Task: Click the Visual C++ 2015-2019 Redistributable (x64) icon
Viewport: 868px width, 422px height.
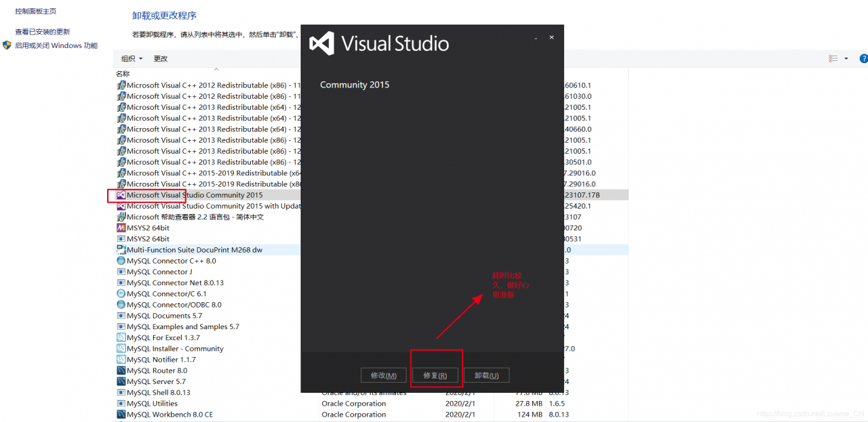Action: (121, 173)
